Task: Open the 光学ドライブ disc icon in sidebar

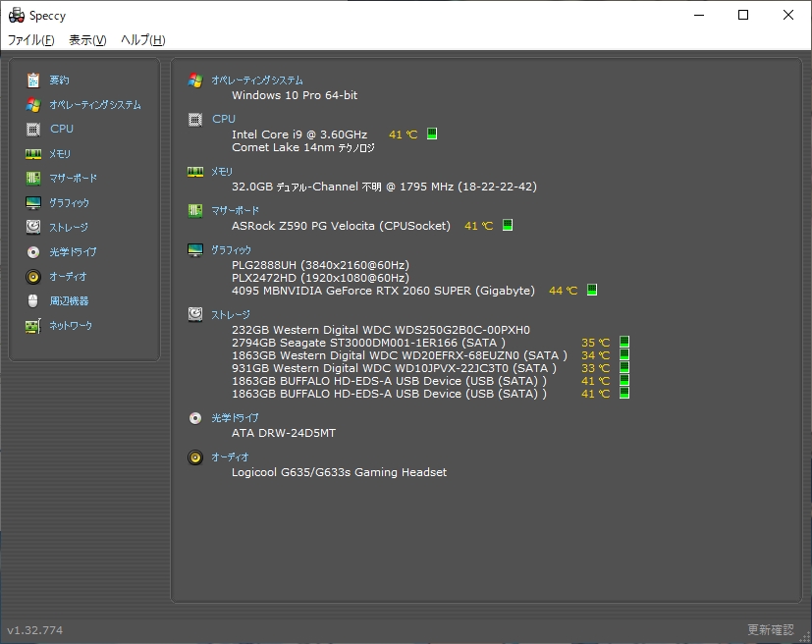Action: click(x=33, y=251)
